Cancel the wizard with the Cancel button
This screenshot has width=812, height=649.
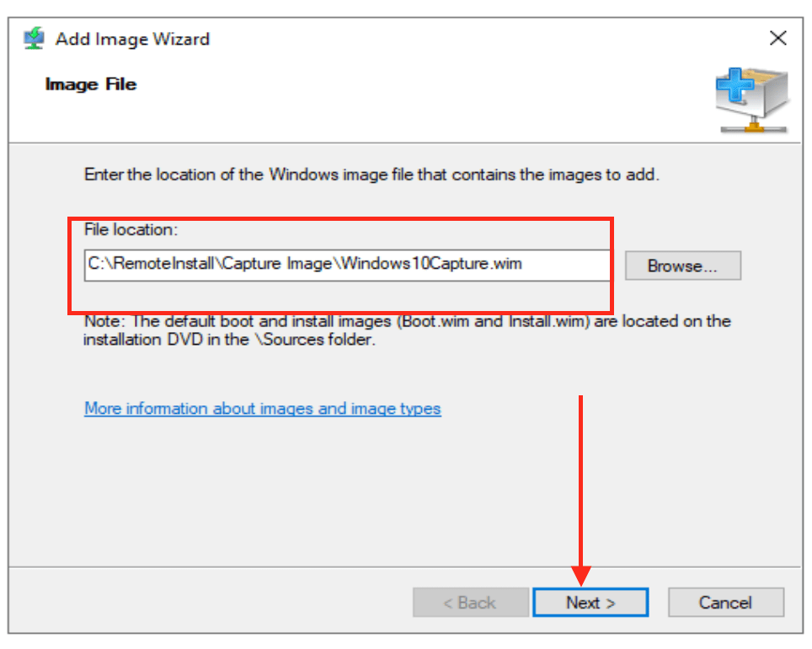(x=725, y=603)
